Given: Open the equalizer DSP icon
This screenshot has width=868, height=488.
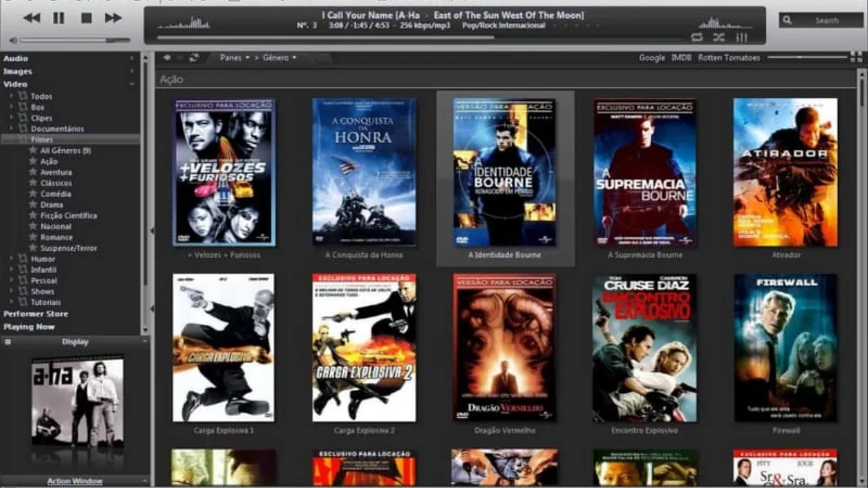Looking at the screenshot, I should pyautogui.click(x=742, y=37).
